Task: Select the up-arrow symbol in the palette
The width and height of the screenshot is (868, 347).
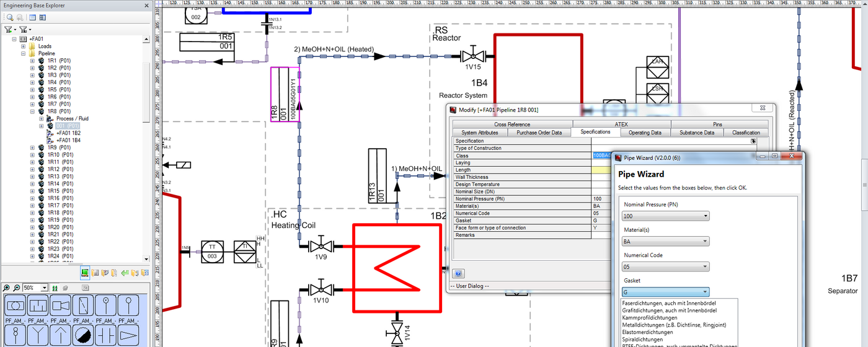Action: [60, 336]
